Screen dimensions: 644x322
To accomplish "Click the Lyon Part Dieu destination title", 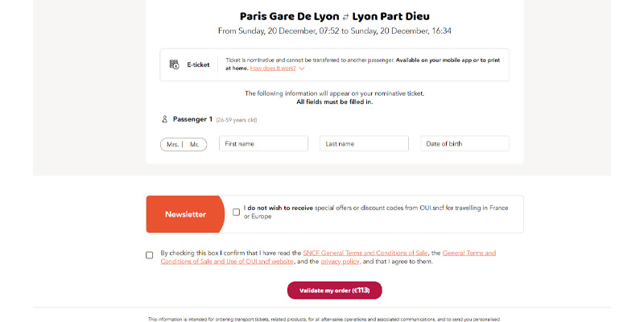I will 391,16.
